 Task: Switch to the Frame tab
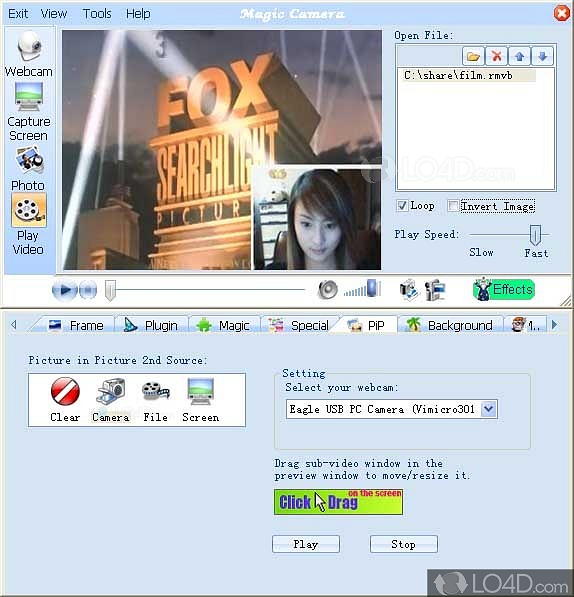coord(76,326)
